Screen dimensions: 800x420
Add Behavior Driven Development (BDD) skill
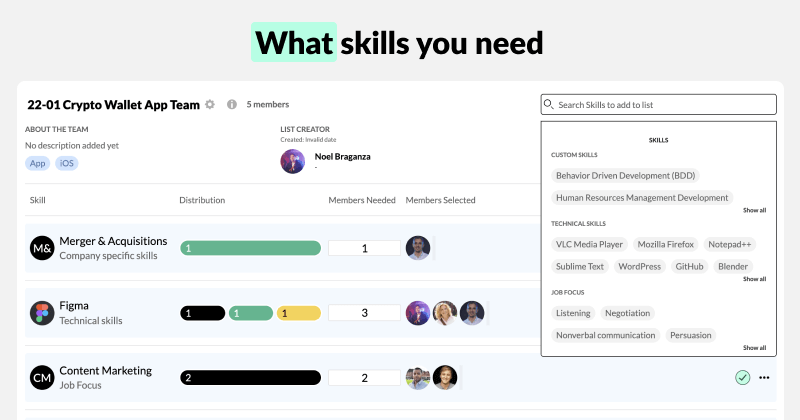pyautogui.click(x=626, y=176)
